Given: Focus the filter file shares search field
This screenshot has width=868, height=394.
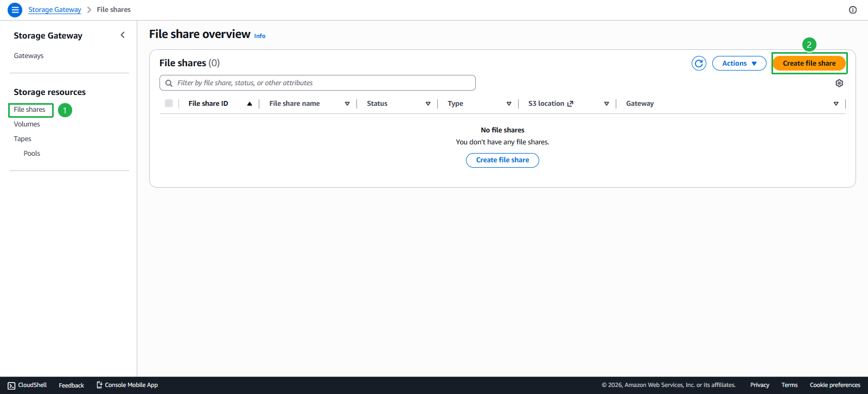Looking at the screenshot, I should click(317, 83).
